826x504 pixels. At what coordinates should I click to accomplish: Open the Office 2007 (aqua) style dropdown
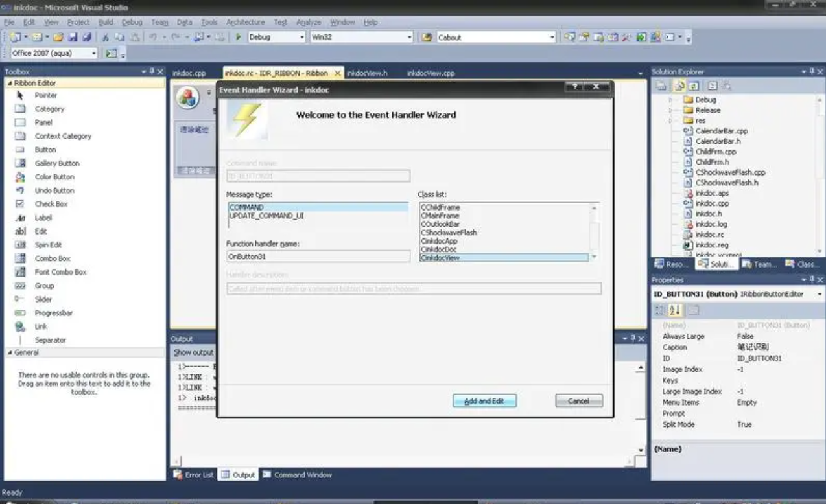click(x=95, y=53)
